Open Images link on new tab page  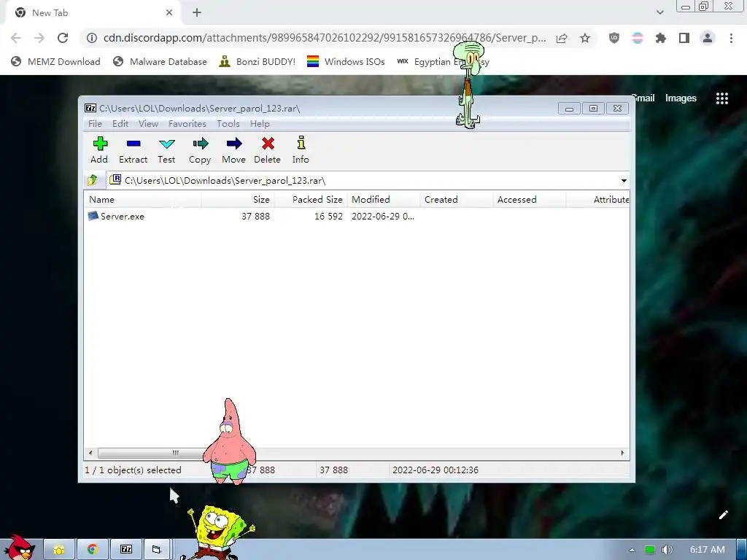[681, 98]
